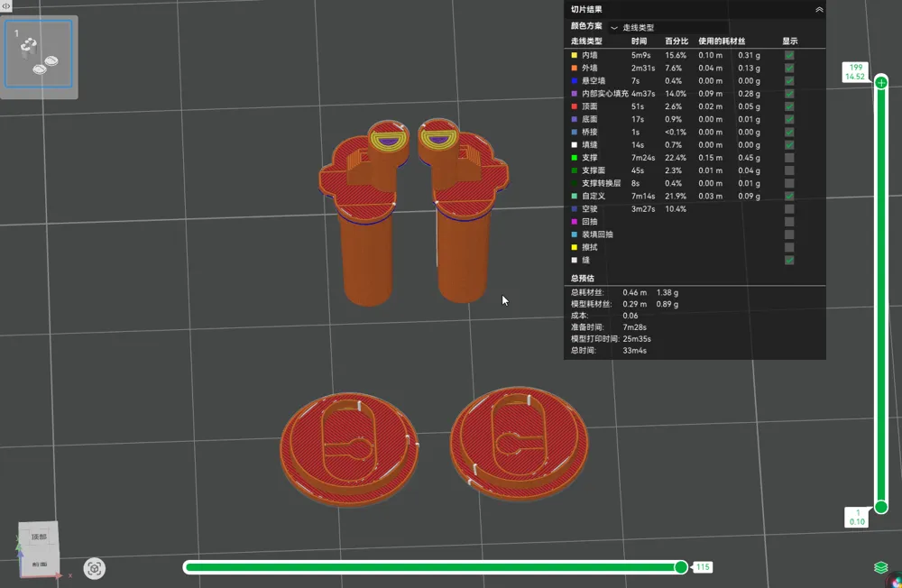Click the 总耗材丝 1.38 g value
This screenshot has height=588, width=902.
(667, 292)
